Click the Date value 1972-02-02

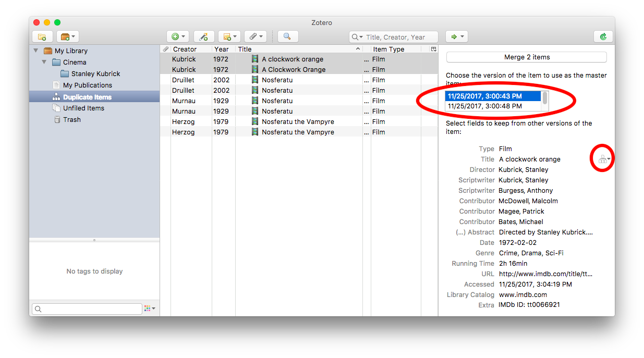(517, 242)
